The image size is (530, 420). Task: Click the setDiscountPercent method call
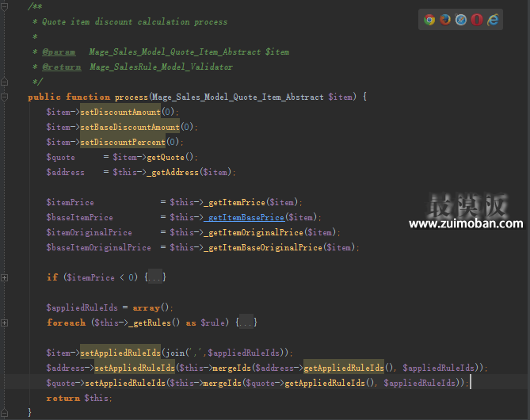click(x=123, y=142)
